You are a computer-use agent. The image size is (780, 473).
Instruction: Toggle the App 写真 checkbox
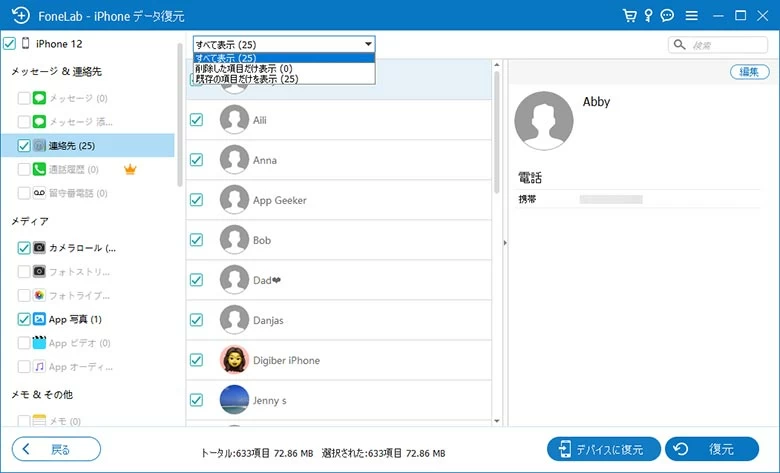pos(24,319)
